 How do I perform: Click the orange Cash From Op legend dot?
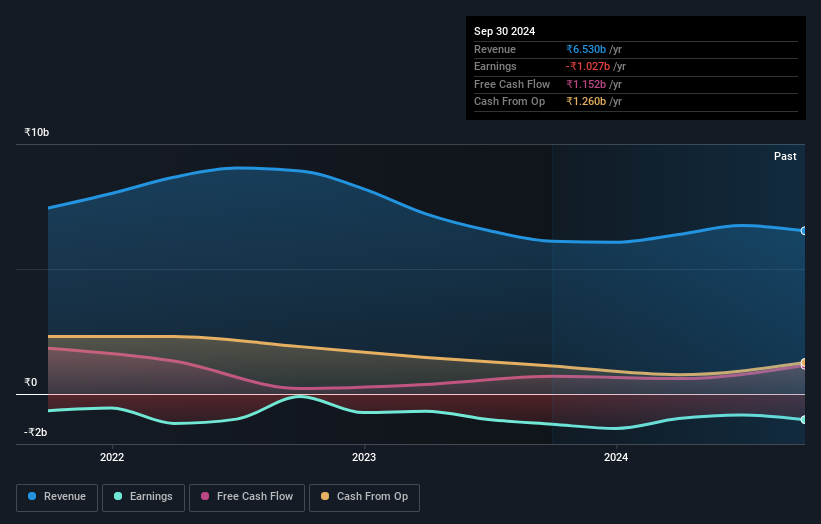point(325,496)
